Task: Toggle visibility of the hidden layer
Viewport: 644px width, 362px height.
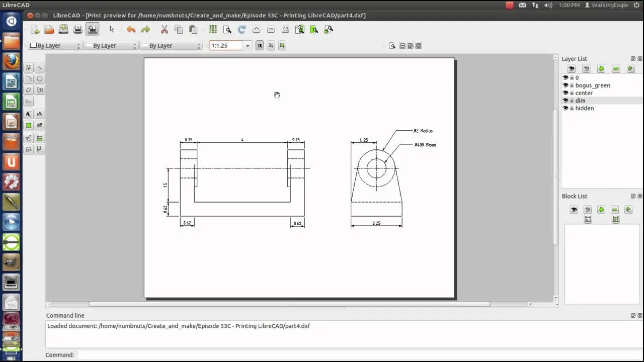Action: pos(565,108)
